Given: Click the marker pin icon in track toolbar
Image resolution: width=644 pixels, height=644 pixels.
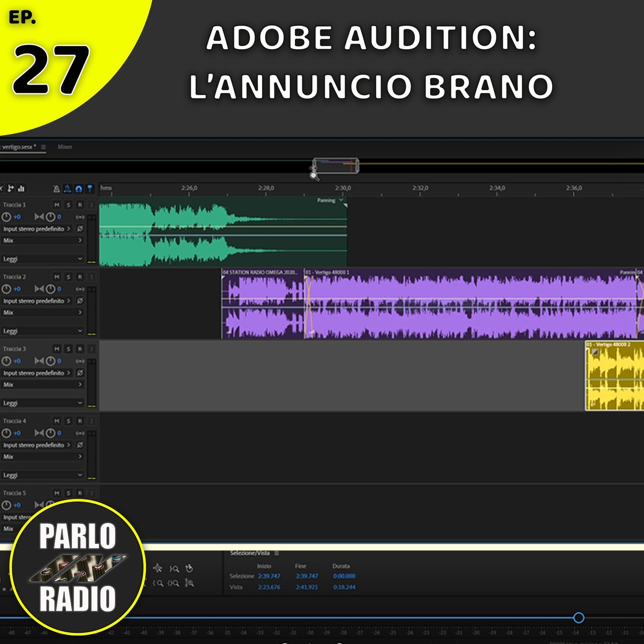Looking at the screenshot, I should pyautogui.click(x=90, y=189).
